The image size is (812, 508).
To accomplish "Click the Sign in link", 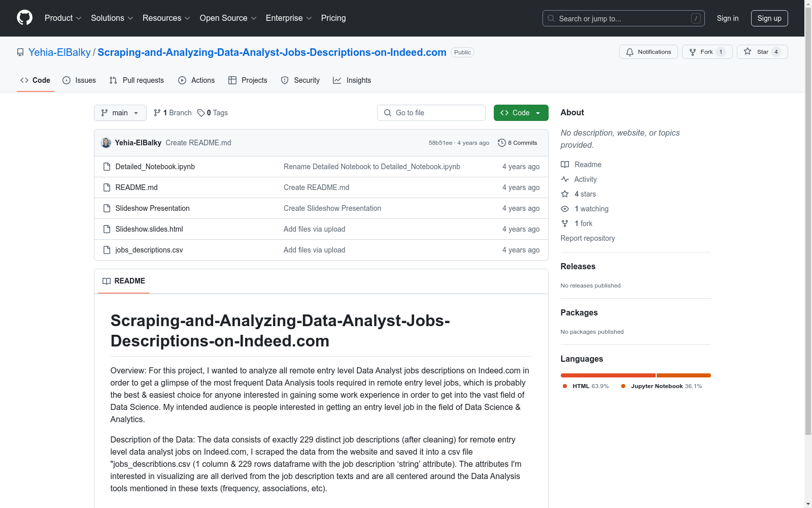I will tap(727, 18).
